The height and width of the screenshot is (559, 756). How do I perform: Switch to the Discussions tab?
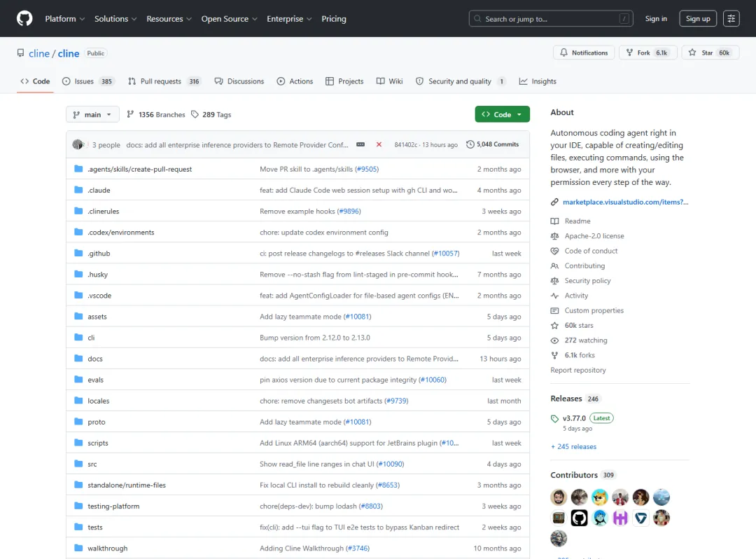[239, 81]
